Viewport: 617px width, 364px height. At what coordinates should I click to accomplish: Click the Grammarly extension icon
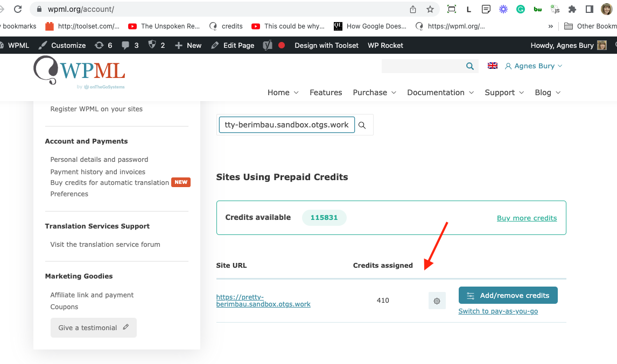coord(520,9)
